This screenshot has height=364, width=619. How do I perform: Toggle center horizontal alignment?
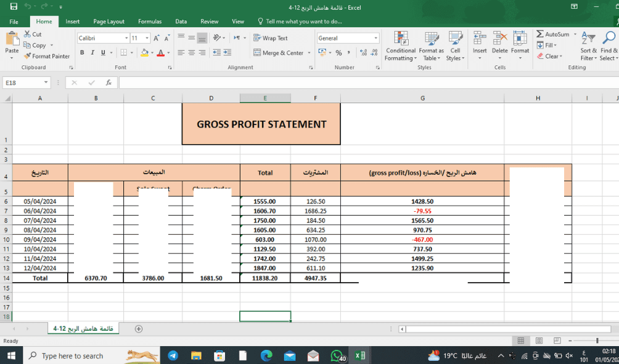click(x=192, y=52)
